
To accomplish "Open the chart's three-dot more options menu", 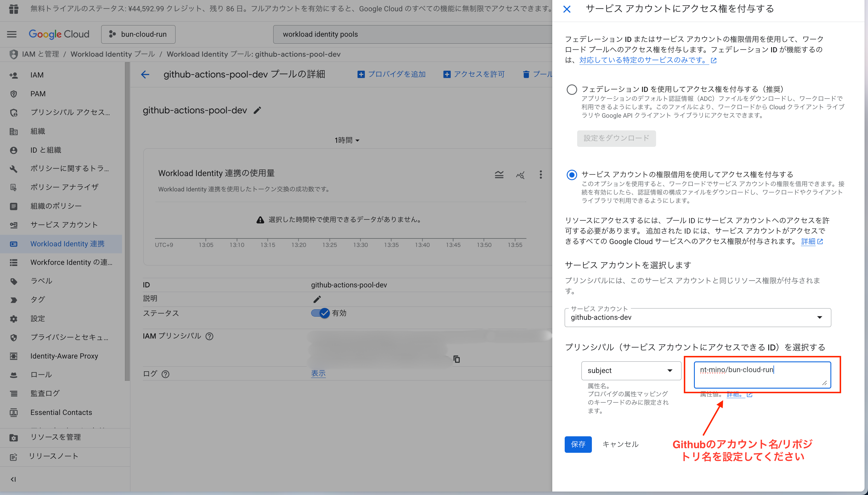I will [541, 175].
